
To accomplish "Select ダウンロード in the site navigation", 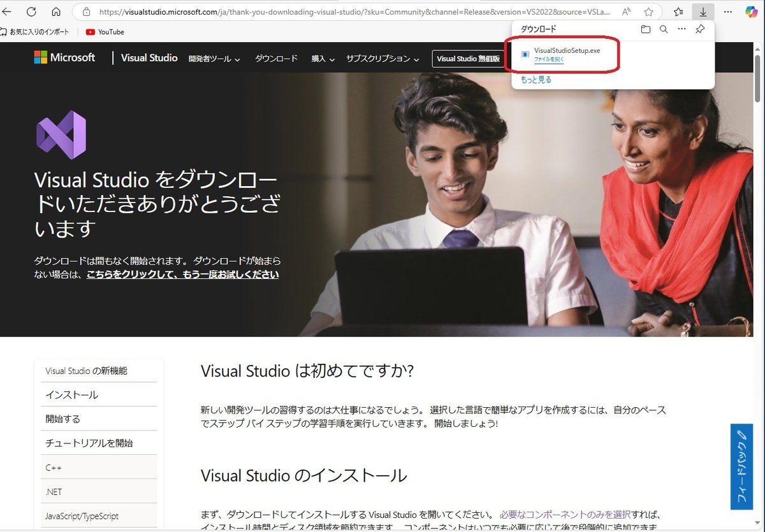I will [x=276, y=57].
